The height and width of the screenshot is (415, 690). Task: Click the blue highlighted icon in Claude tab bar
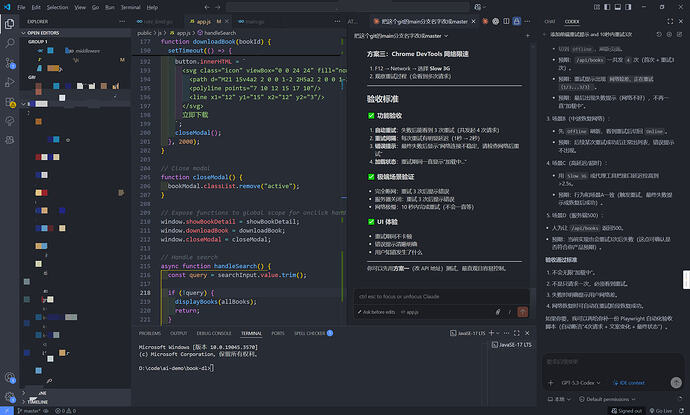(517, 21)
